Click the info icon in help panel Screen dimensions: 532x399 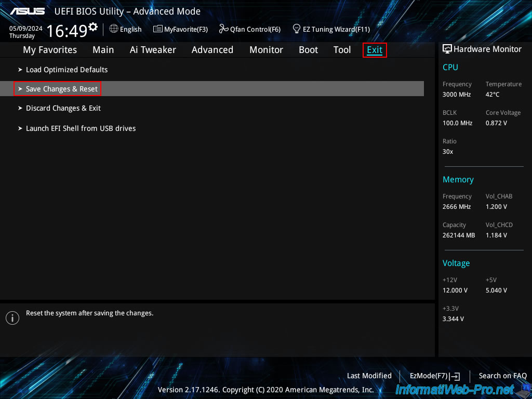click(12, 318)
